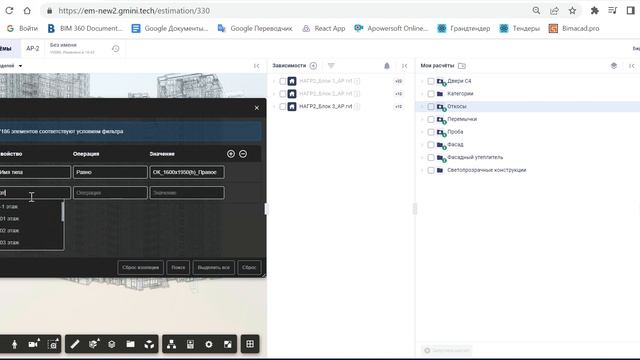Screen dimensions: 640x360
Task: Reload the browser page
Action: [x=9, y=11]
